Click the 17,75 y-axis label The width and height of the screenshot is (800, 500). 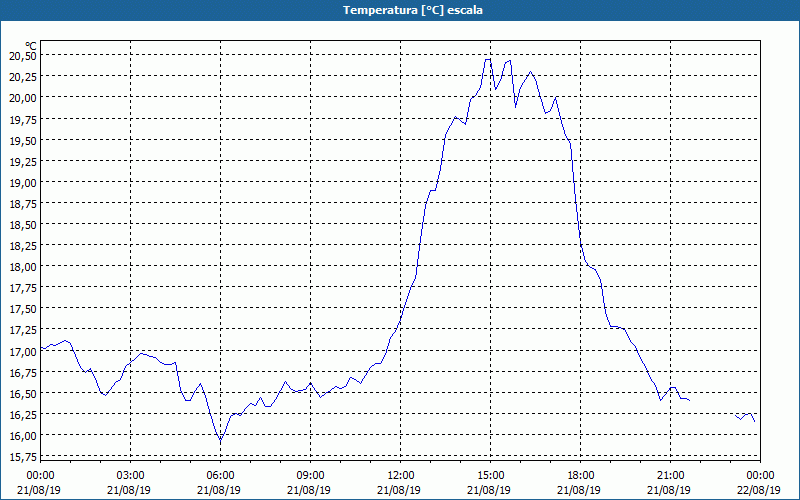tap(23, 288)
